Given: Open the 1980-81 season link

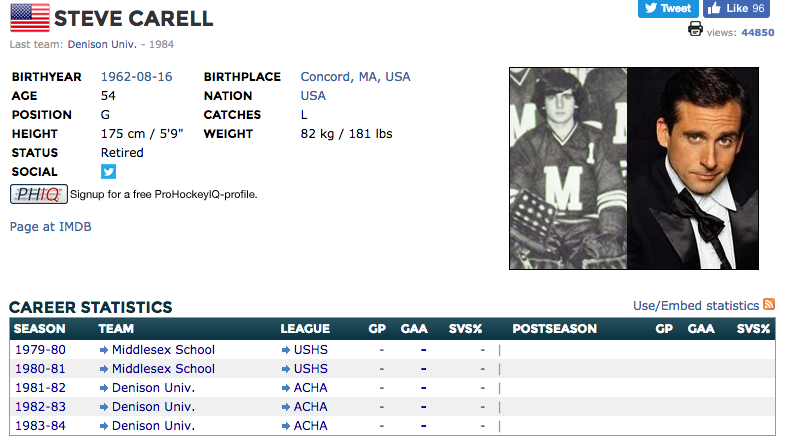Looking at the screenshot, I should pyautogui.click(x=40, y=369).
